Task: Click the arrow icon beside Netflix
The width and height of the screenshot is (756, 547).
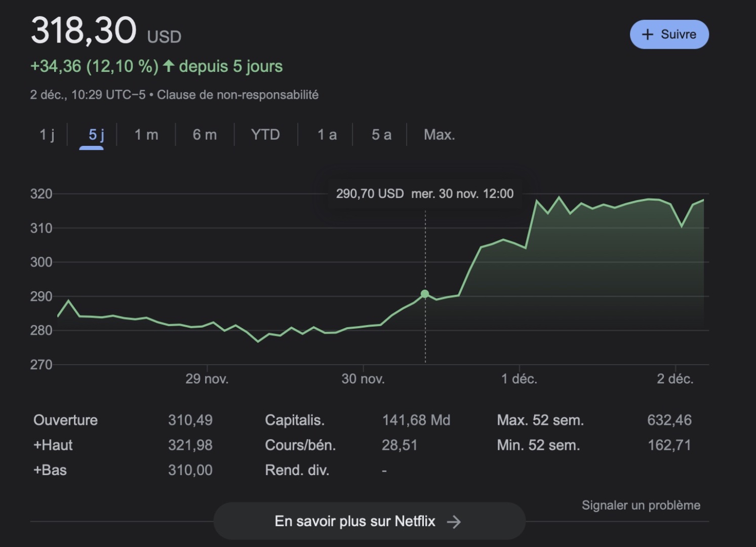Action: pyautogui.click(x=454, y=522)
